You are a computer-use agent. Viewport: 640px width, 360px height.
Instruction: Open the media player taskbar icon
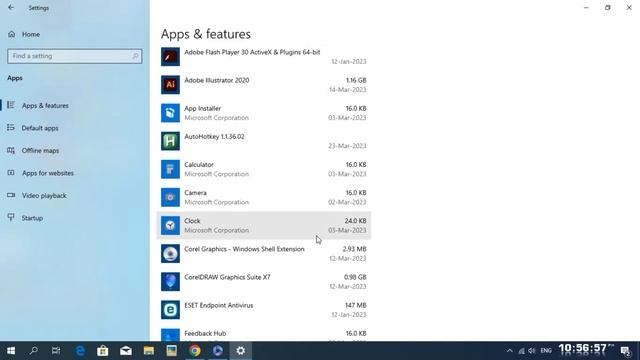pos(218,351)
